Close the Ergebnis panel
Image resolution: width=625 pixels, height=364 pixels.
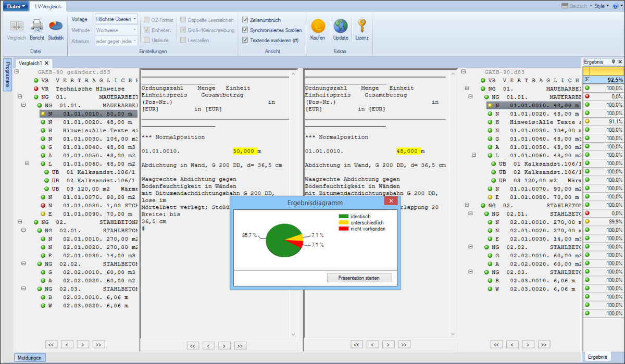[x=620, y=61]
